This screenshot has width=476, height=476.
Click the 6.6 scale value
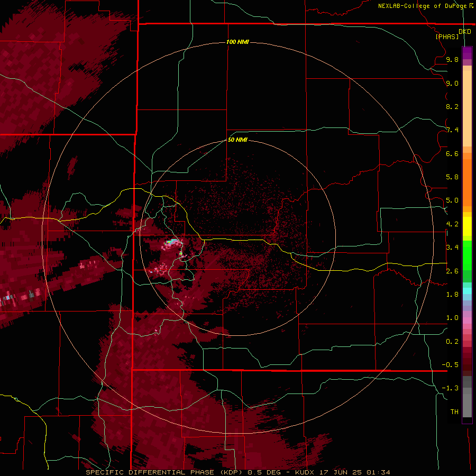[x=452, y=153]
